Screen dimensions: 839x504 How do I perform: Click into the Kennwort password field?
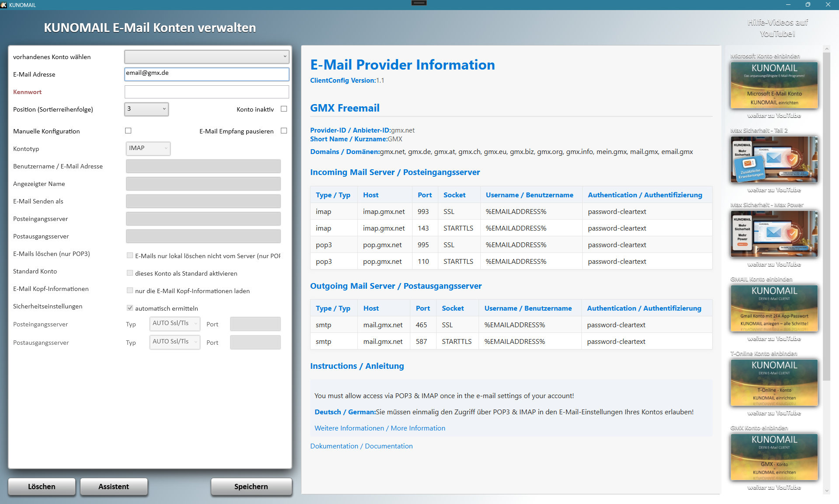(206, 92)
